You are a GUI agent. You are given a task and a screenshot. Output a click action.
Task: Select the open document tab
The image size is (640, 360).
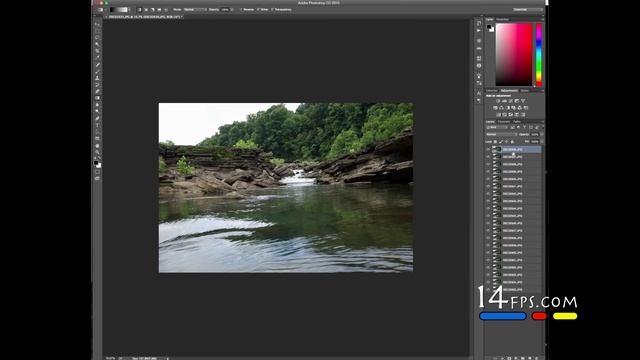(x=144, y=17)
